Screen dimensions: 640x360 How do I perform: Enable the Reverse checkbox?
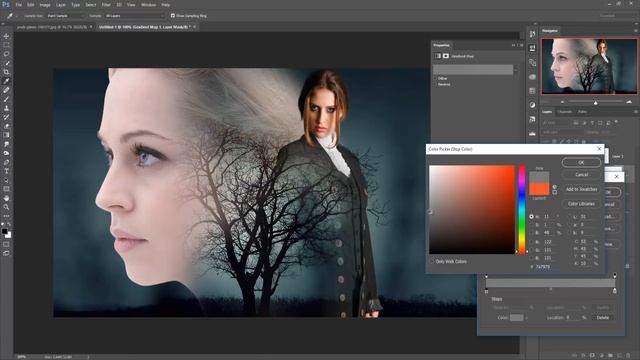click(436, 84)
